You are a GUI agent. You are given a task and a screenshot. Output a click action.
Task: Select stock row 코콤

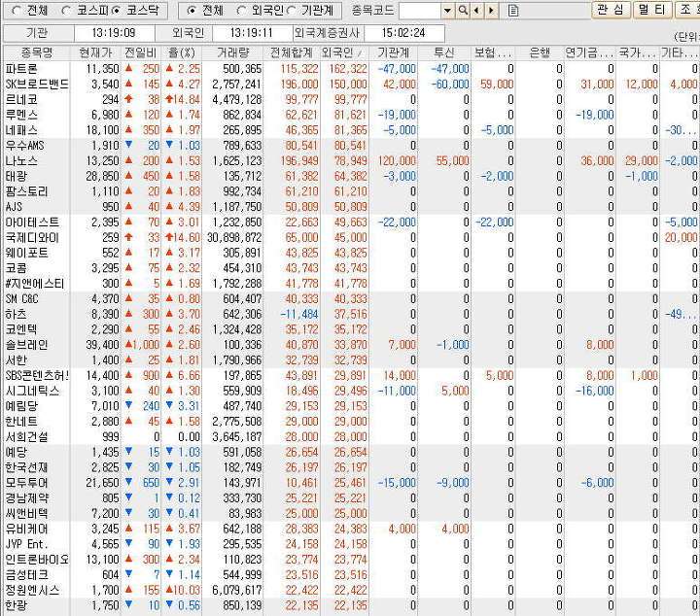coord(350,268)
